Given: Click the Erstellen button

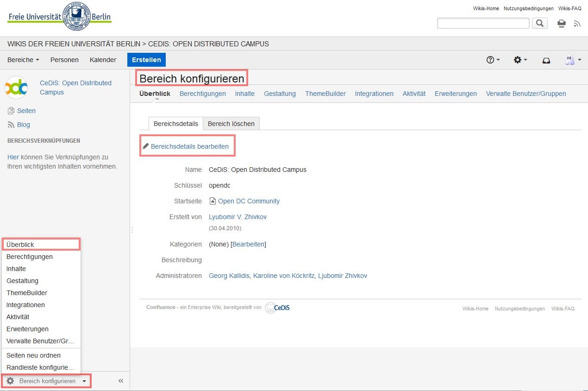Looking at the screenshot, I should tap(146, 60).
